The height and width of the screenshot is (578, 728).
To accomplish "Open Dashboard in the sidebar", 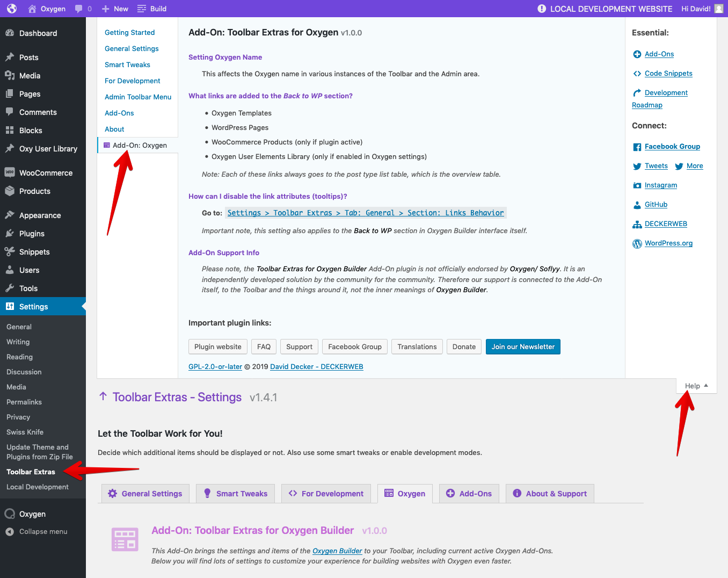I will coord(43,33).
